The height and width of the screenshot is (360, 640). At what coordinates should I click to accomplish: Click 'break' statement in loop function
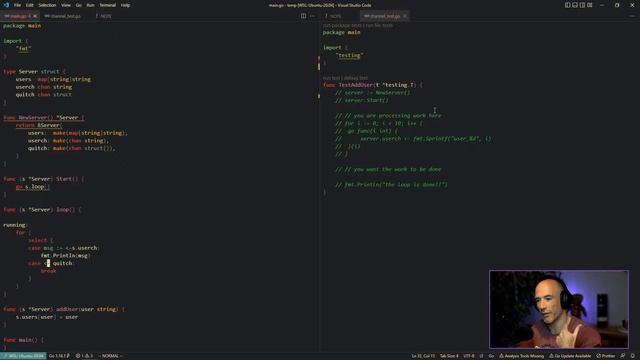48,271
